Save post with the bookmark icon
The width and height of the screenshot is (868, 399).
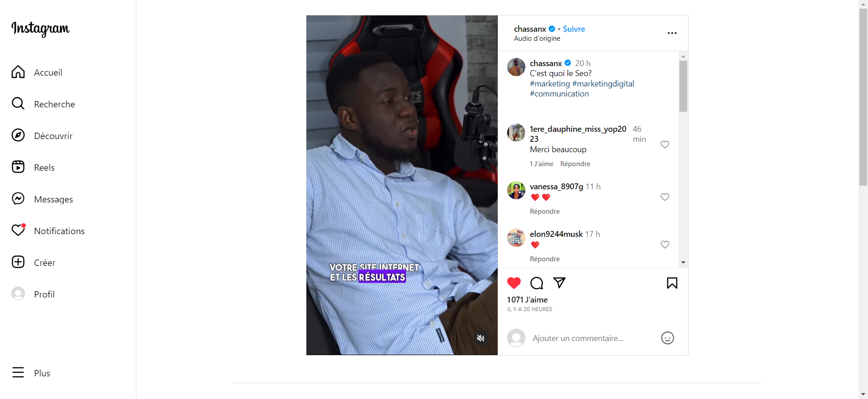(x=672, y=283)
